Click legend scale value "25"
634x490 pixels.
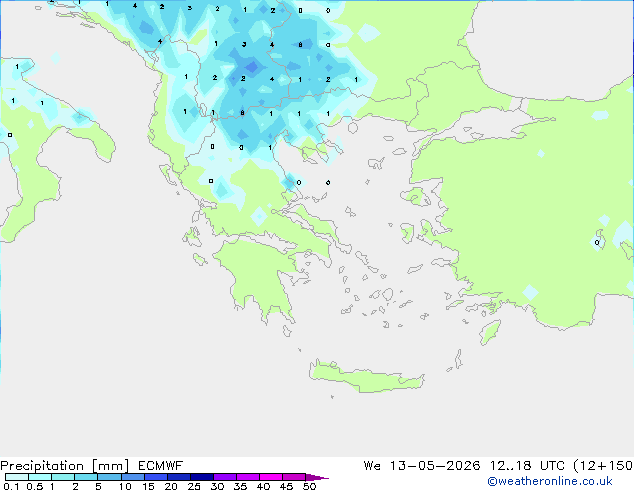click(x=194, y=486)
